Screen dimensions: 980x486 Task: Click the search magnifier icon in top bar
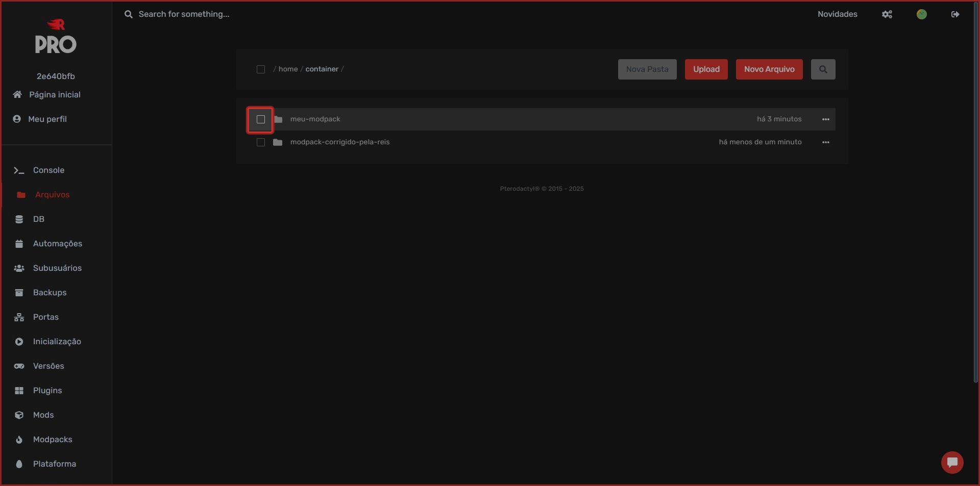coord(129,14)
